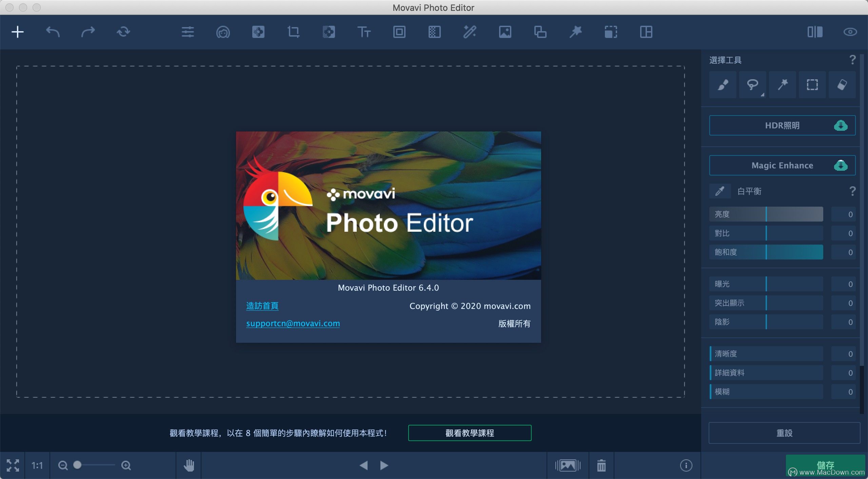The image size is (868, 479).
Task: Click the supportcn@movavi.com email link
Action: pyautogui.click(x=293, y=324)
